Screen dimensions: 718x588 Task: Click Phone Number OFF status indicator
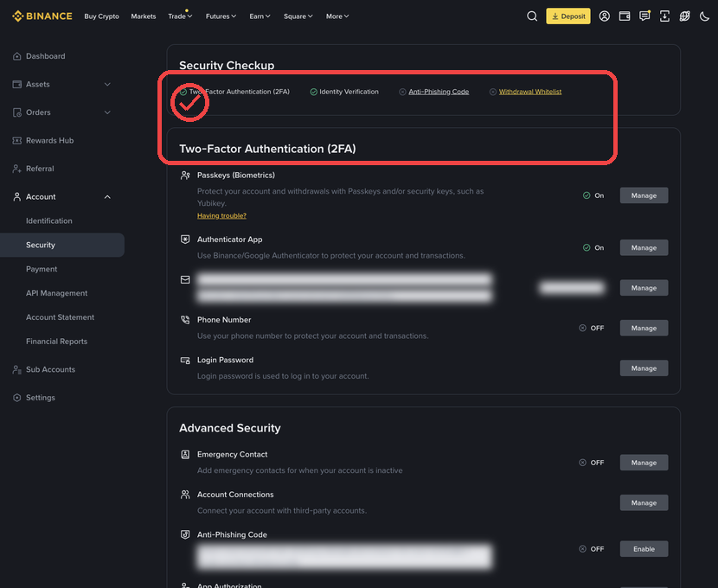592,328
